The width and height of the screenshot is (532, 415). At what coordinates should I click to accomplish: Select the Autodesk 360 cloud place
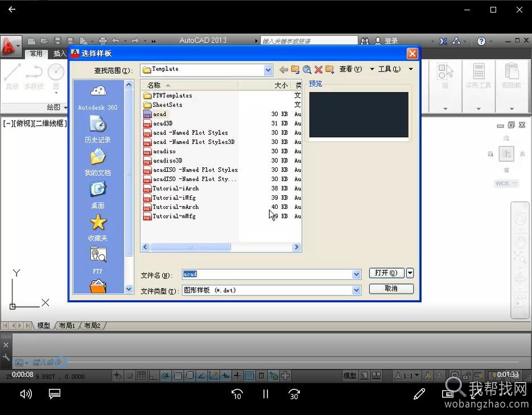[98, 98]
